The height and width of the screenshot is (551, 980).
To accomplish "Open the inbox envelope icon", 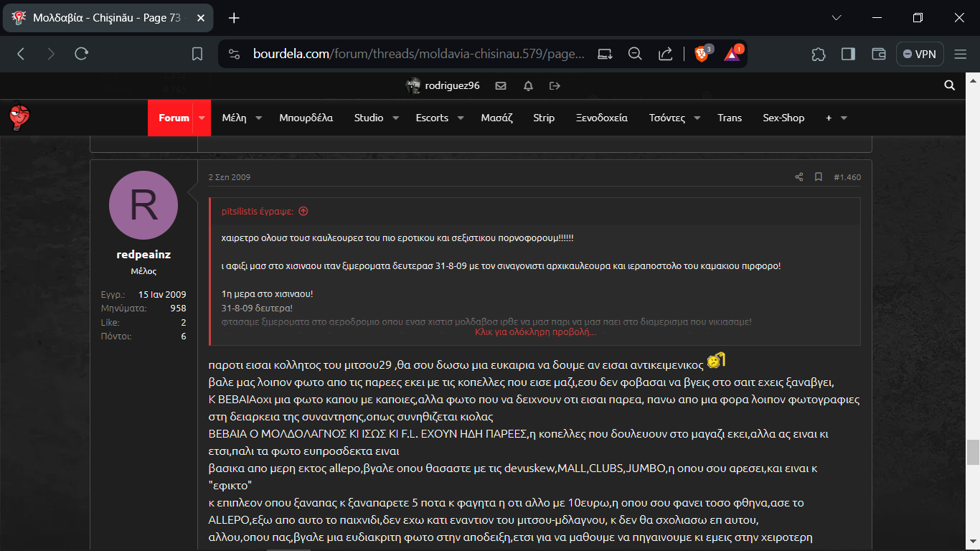I will click(501, 85).
